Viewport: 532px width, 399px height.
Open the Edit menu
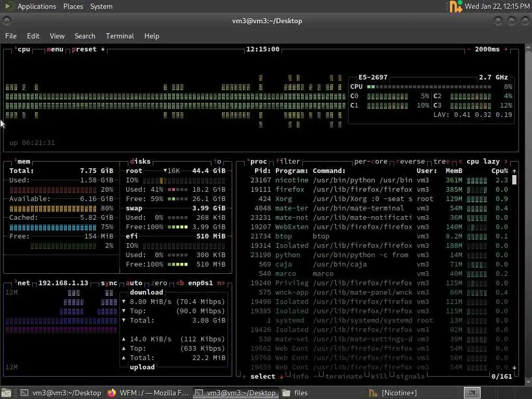[33, 36]
